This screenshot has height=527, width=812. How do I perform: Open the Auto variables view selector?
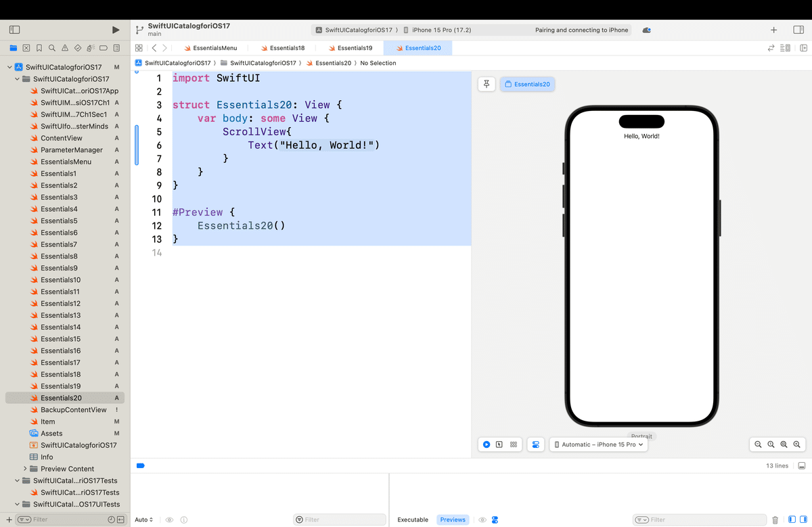pyautogui.click(x=144, y=520)
